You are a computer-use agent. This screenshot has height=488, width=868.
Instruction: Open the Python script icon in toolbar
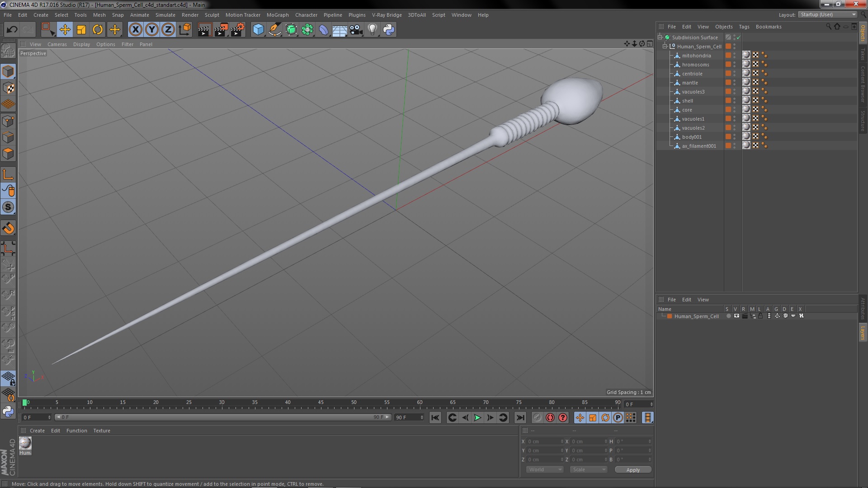[x=389, y=30]
